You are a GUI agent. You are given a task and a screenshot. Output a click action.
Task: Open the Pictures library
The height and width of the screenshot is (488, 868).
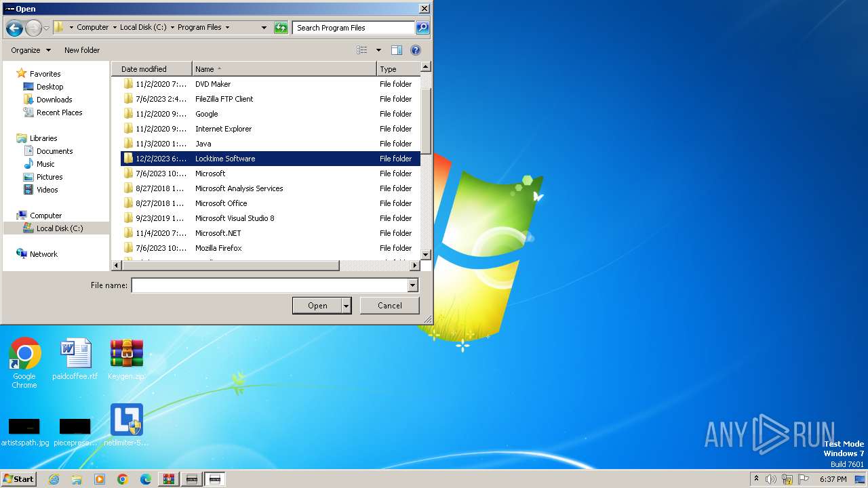coord(50,177)
